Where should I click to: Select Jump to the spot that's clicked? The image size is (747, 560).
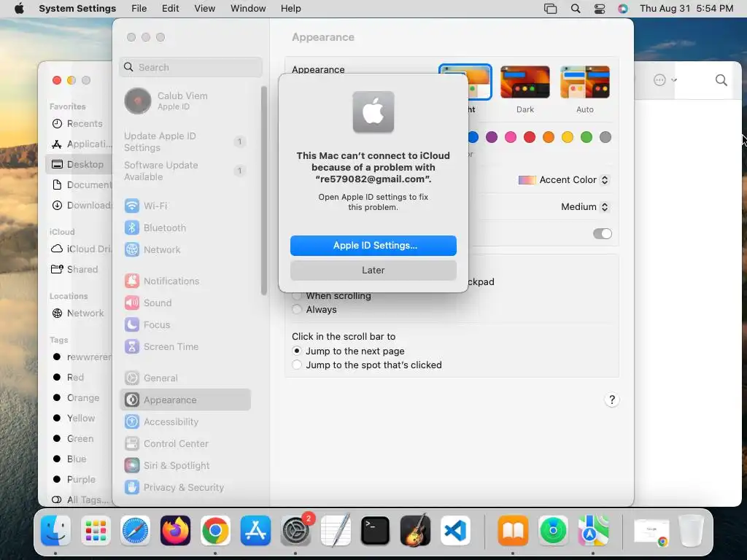tap(297, 365)
